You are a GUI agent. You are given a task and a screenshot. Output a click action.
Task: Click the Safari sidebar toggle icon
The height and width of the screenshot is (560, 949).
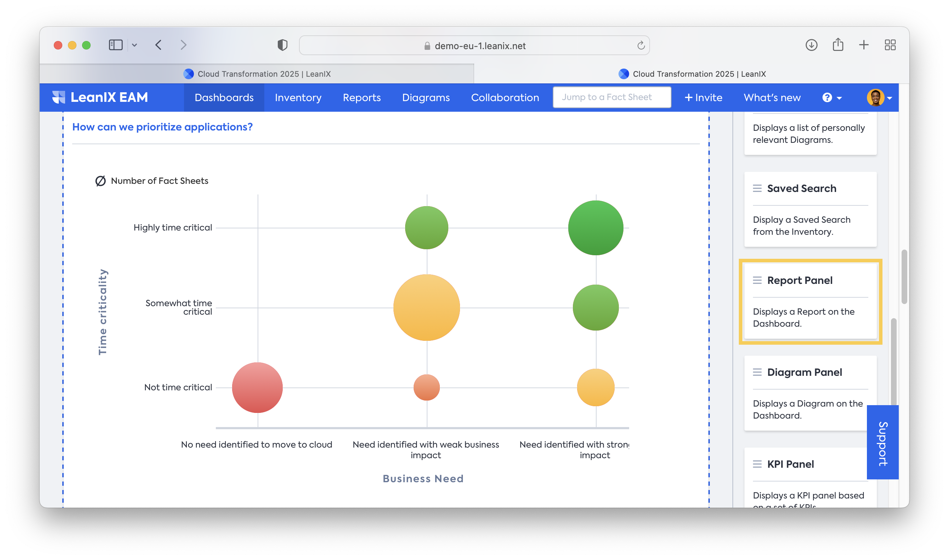116,45
